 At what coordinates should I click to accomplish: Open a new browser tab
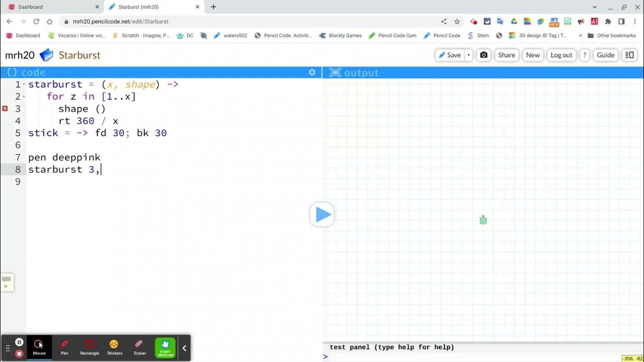click(x=213, y=7)
